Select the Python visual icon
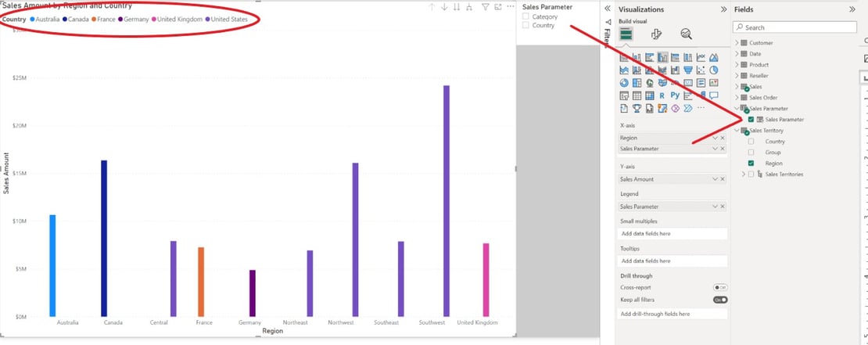This screenshot has height=345, width=868. pos(674,95)
